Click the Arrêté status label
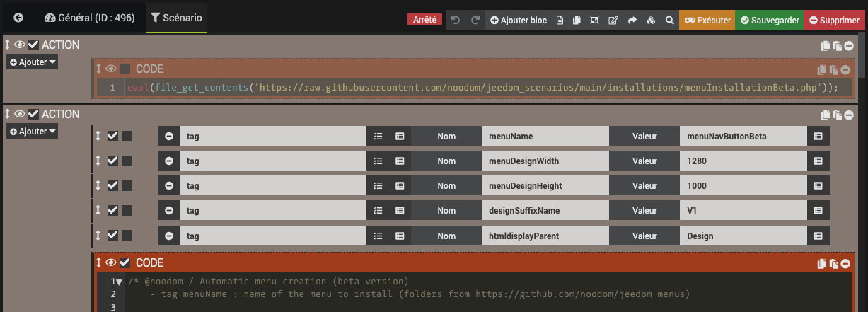Image resolution: width=868 pixels, height=312 pixels. (x=424, y=20)
